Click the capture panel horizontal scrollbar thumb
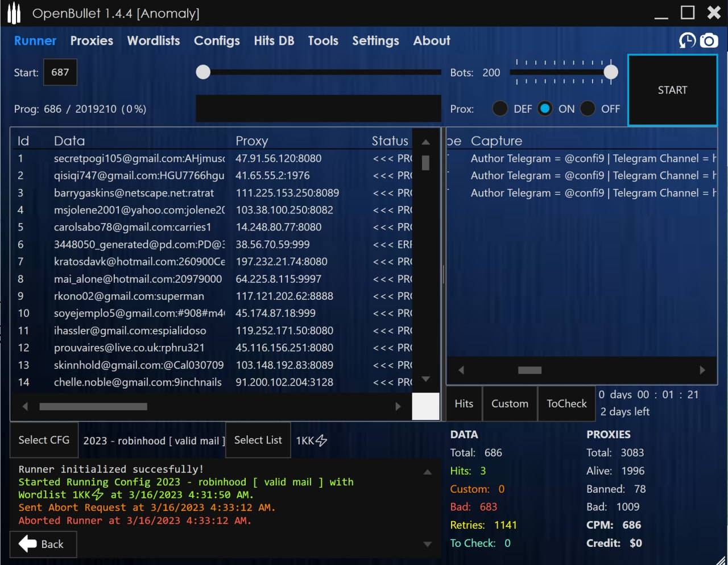This screenshot has width=728, height=565. 530,370
